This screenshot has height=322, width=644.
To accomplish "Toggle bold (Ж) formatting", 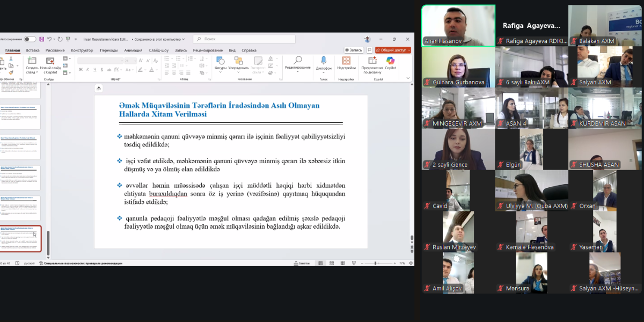I will click(x=80, y=69).
